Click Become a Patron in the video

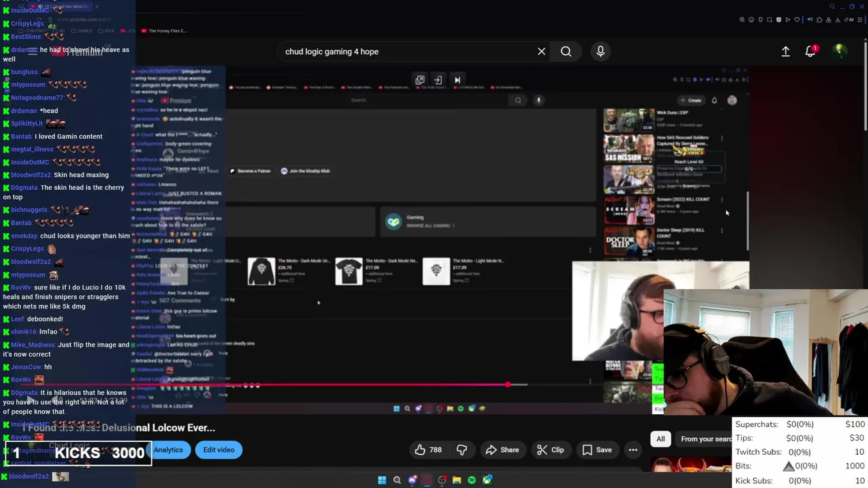250,171
